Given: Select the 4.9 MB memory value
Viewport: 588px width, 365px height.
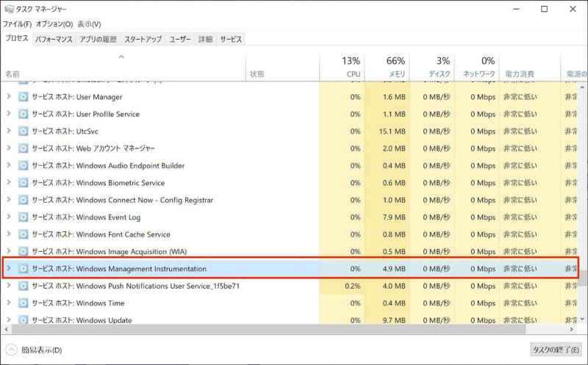Looking at the screenshot, I should click(394, 269).
